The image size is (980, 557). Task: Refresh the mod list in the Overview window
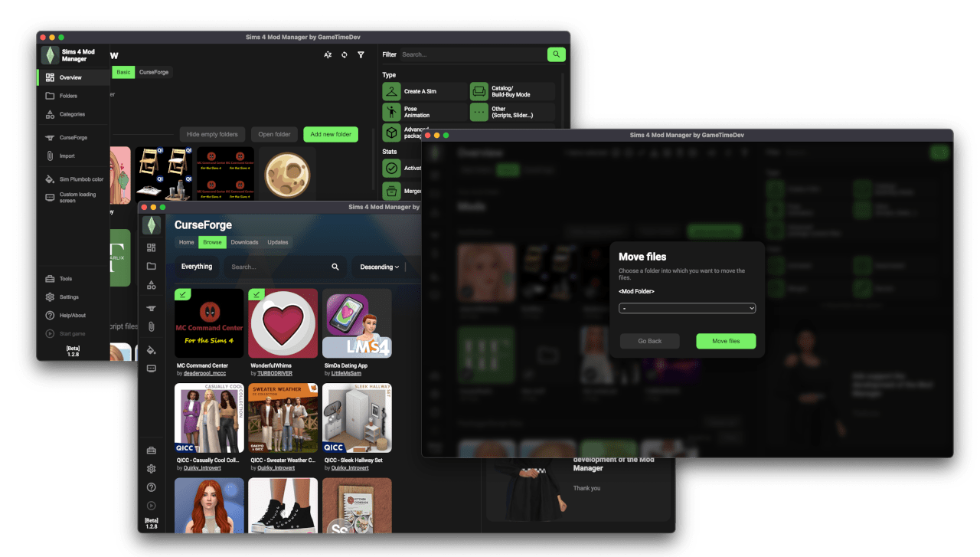click(345, 55)
